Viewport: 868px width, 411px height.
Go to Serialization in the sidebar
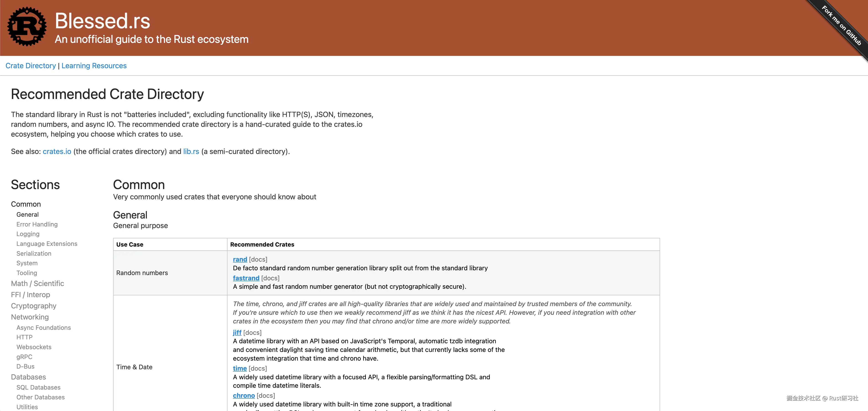[34, 254]
